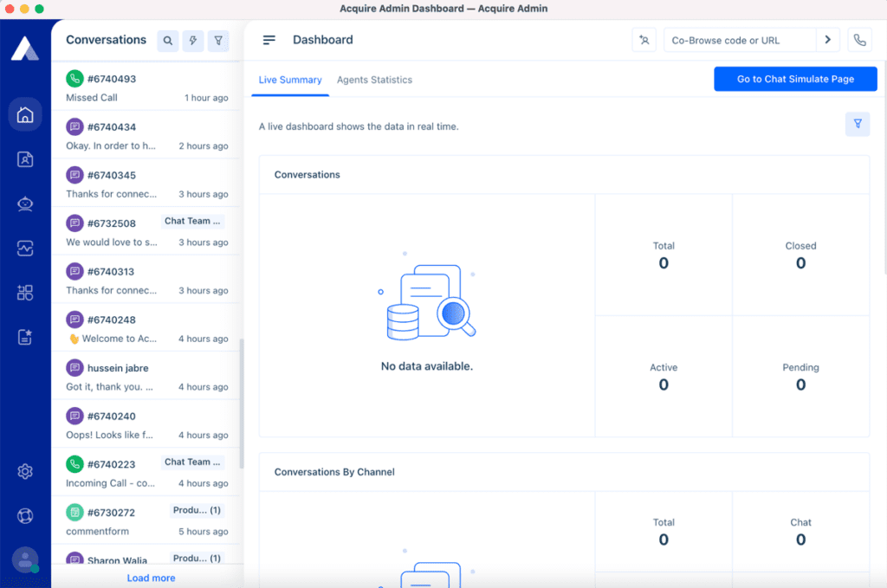Submit Co-Browse code with arrow button
The width and height of the screenshot is (887, 588).
pyautogui.click(x=827, y=40)
